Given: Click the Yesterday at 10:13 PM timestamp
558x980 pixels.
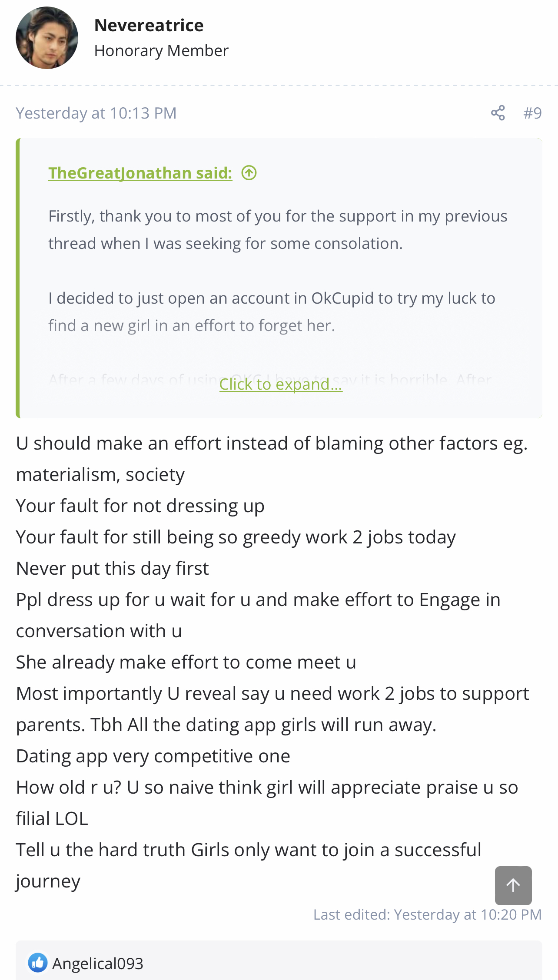Looking at the screenshot, I should pos(96,113).
